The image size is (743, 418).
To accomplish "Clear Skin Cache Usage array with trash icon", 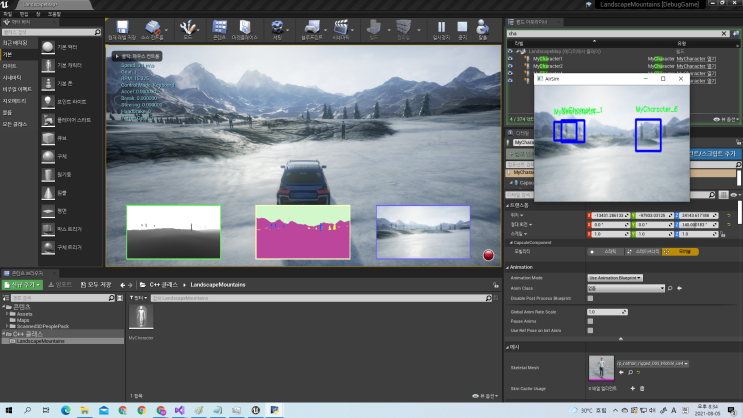I will point(642,389).
